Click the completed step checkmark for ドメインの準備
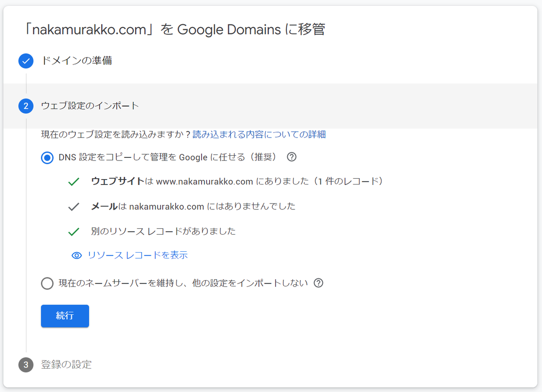 [26, 61]
